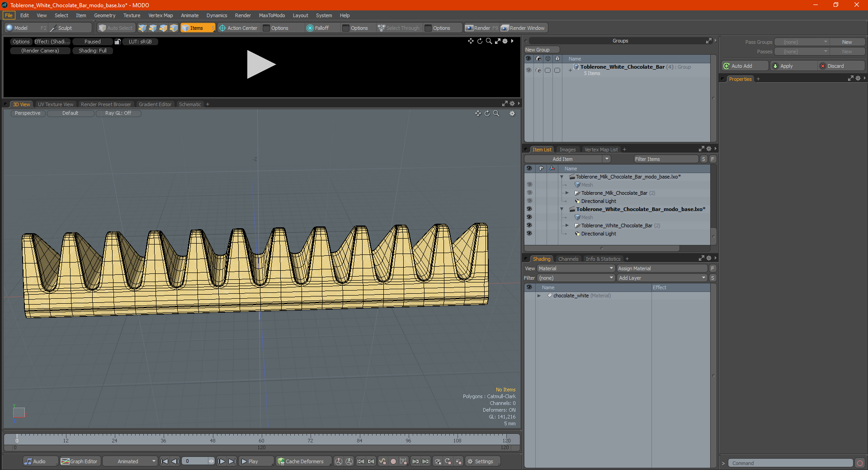
Task: Go to last frame
Action: (x=232, y=461)
